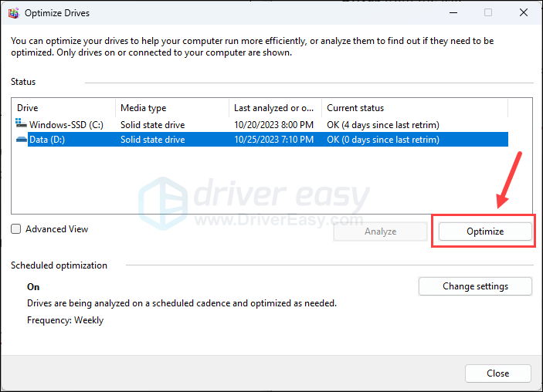The width and height of the screenshot is (543, 392).
Task: Click the 10/25/2023 7:10 PM date cell
Action: pos(275,140)
